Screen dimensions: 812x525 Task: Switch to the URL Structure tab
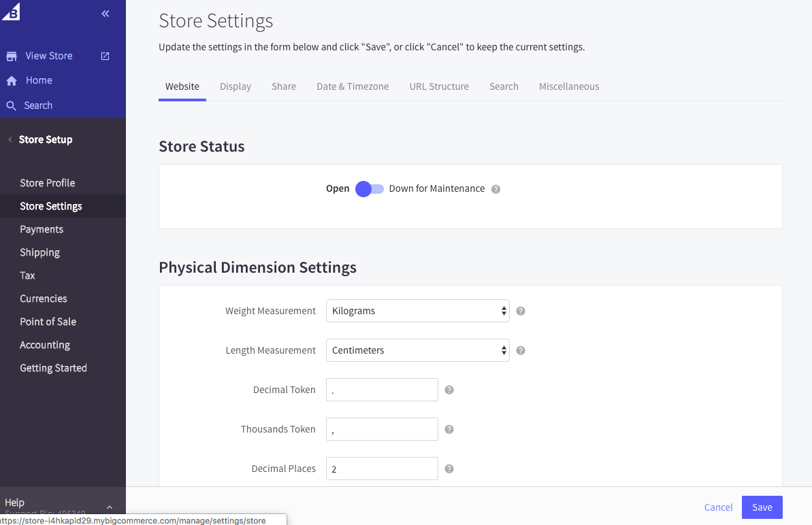click(x=439, y=86)
